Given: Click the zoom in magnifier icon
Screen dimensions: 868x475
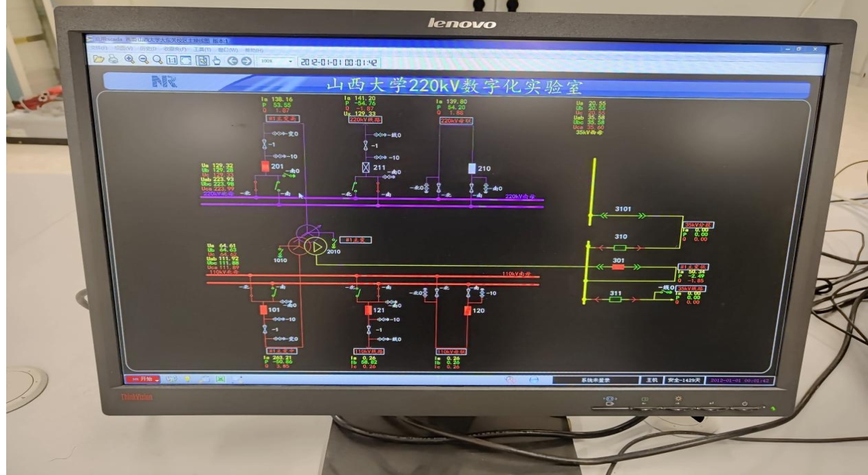Looking at the screenshot, I should (x=129, y=60).
